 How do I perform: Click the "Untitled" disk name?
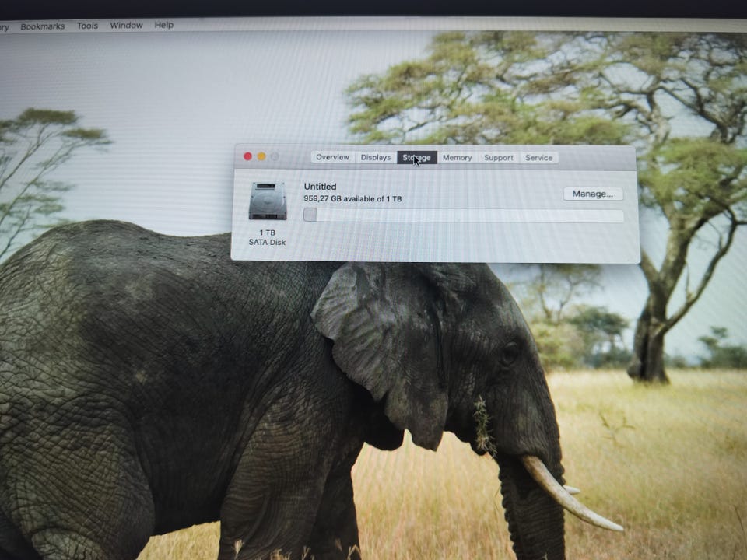[320, 187]
